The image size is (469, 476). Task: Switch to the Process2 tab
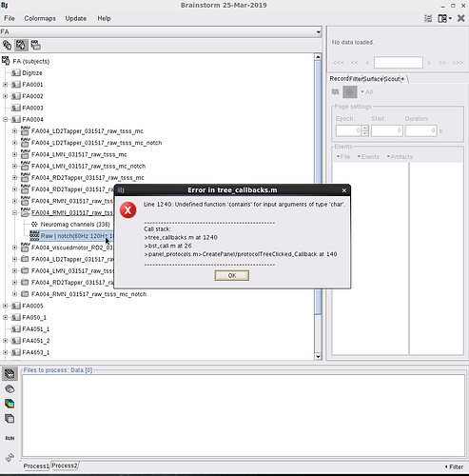pos(65,466)
